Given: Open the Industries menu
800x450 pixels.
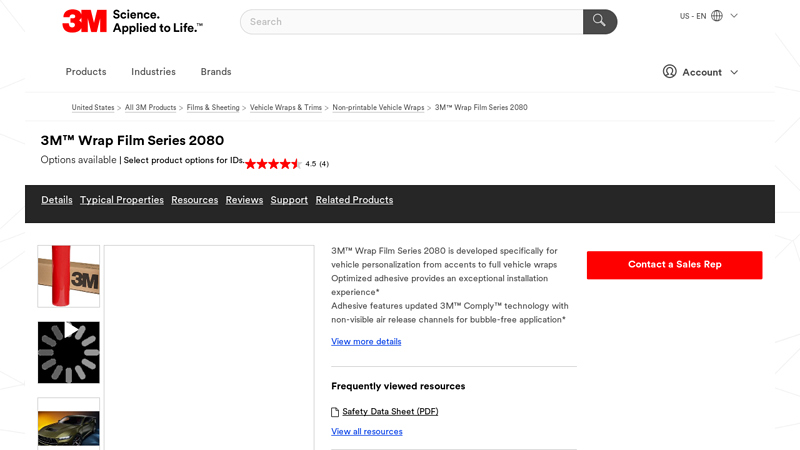Looking at the screenshot, I should point(153,71).
